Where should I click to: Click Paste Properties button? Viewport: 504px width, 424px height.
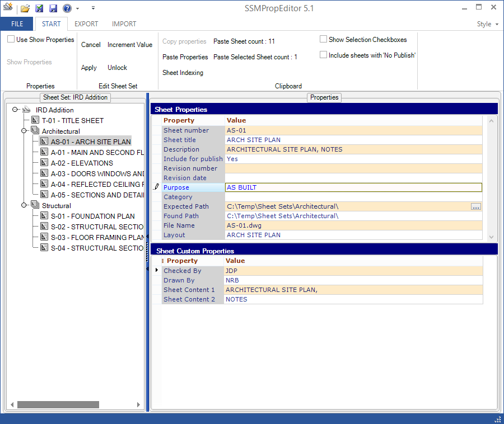185,57
